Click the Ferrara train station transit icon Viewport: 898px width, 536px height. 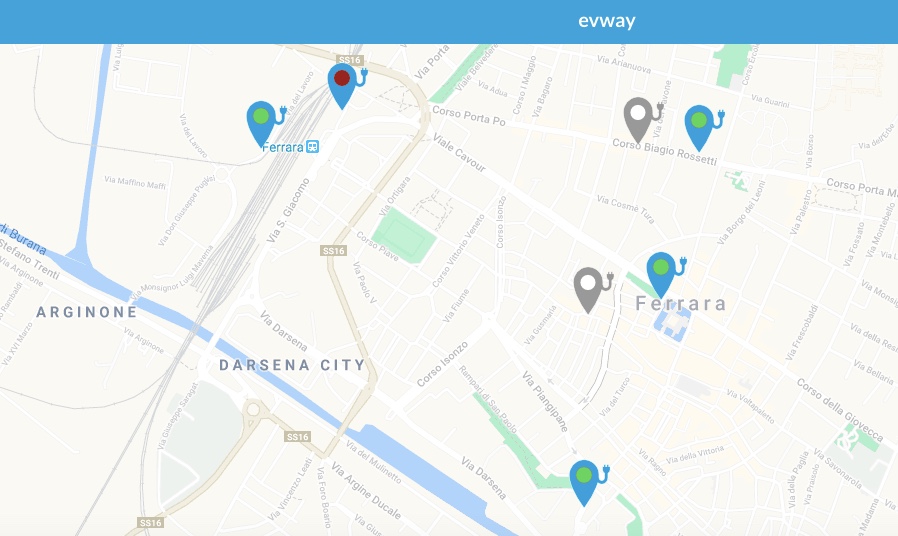[x=312, y=147]
